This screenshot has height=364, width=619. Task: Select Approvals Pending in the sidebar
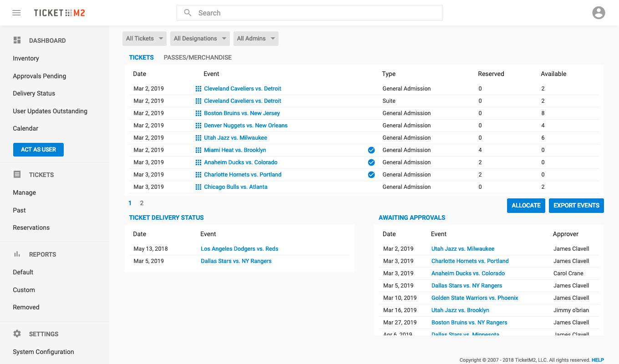coord(40,76)
